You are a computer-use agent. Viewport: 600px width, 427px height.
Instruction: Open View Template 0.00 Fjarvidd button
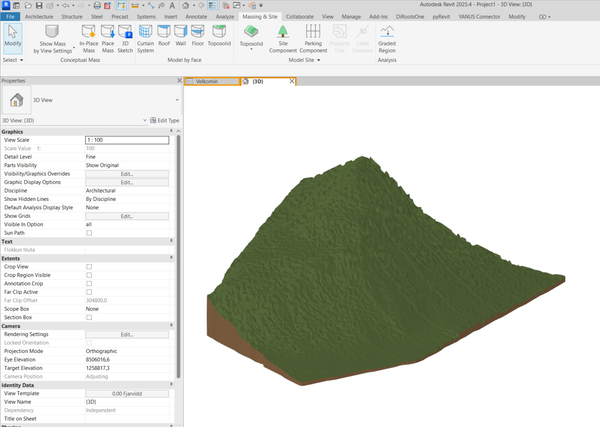[127, 394]
